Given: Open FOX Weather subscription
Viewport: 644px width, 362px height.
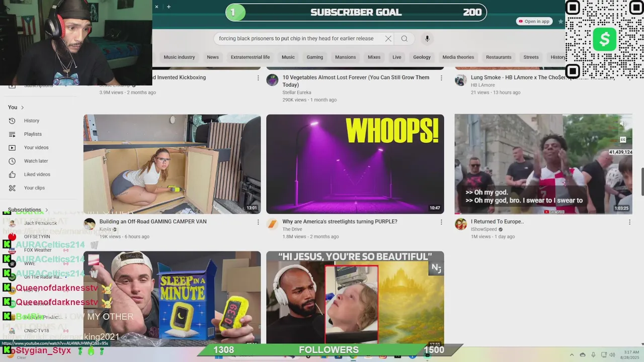Looking at the screenshot, I should 38,250.
